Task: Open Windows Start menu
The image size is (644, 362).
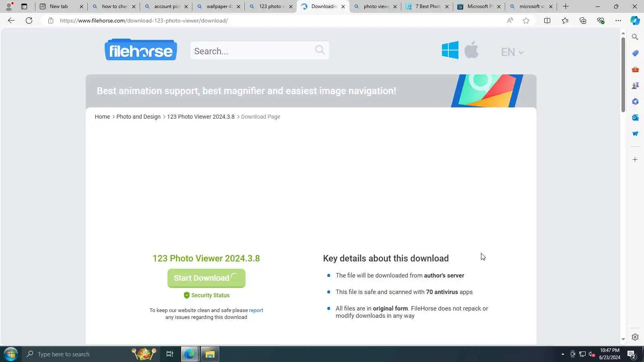Action: (10, 354)
